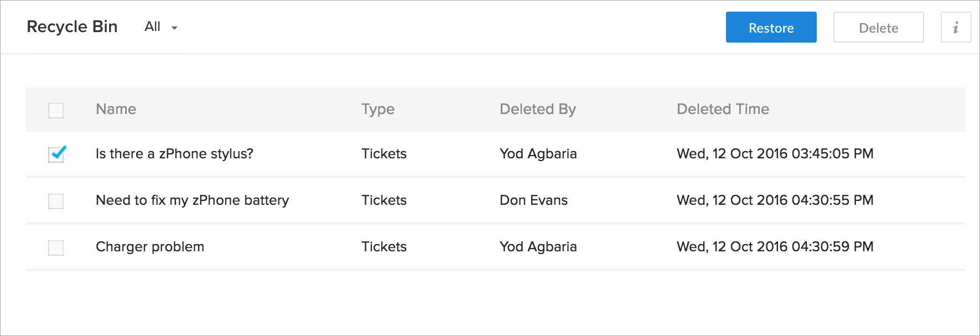The image size is (980, 336).
Task: Click the Type column header
Action: pyautogui.click(x=378, y=109)
